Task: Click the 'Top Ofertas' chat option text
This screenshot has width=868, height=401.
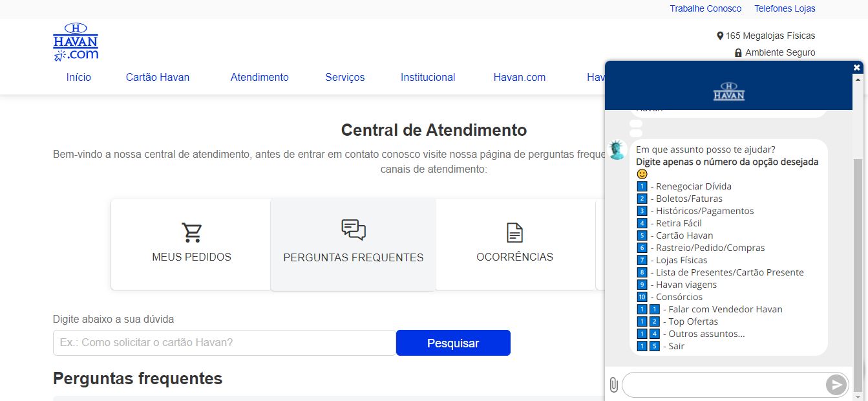Action: pyautogui.click(x=693, y=321)
